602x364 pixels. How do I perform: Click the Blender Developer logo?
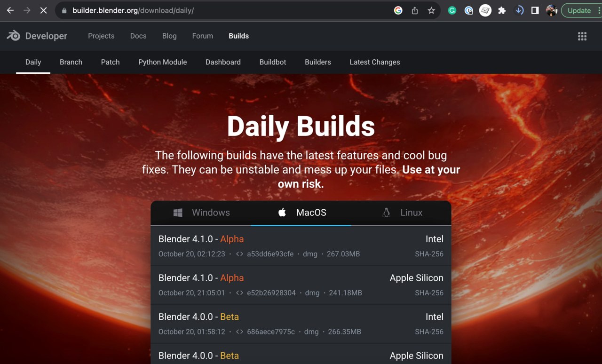pos(37,36)
